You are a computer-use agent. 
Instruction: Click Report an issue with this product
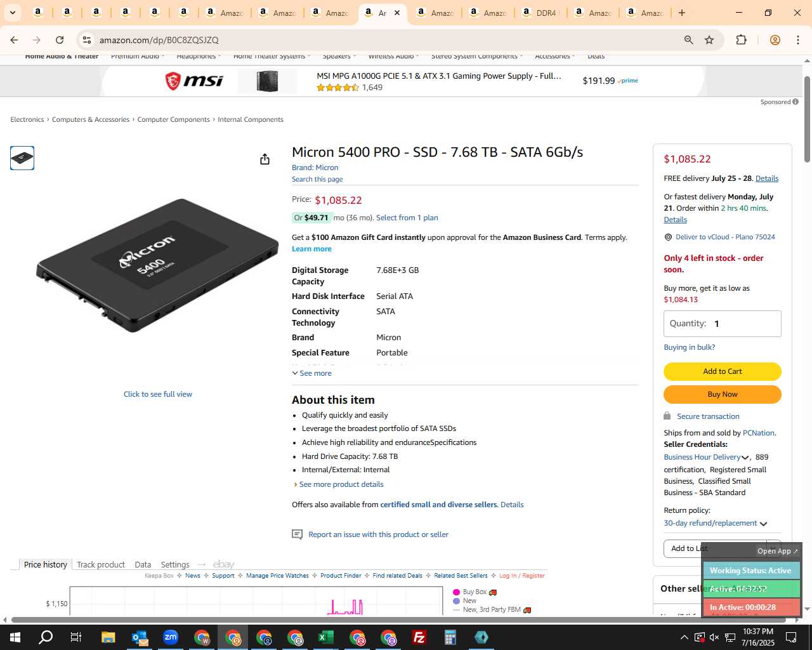pyautogui.click(x=378, y=534)
